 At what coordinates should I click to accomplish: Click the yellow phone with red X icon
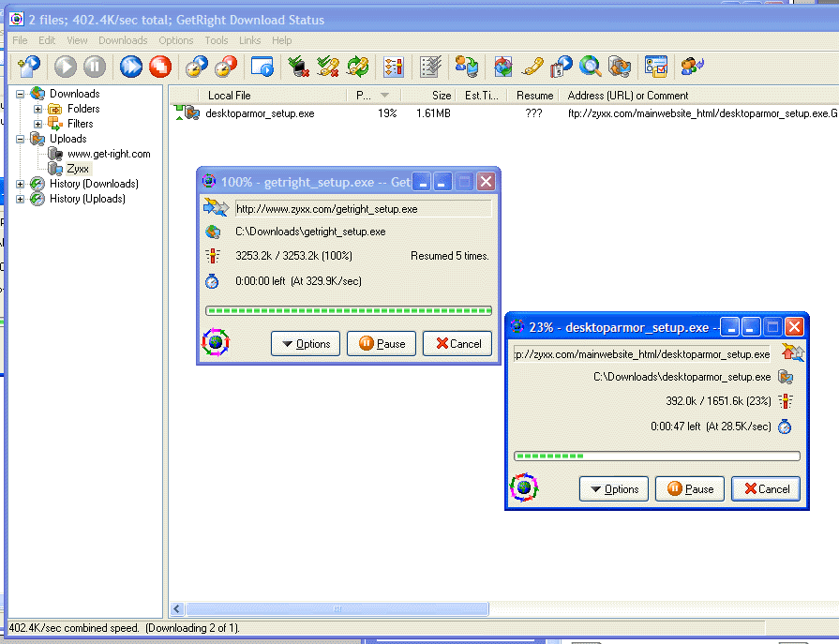(328, 67)
